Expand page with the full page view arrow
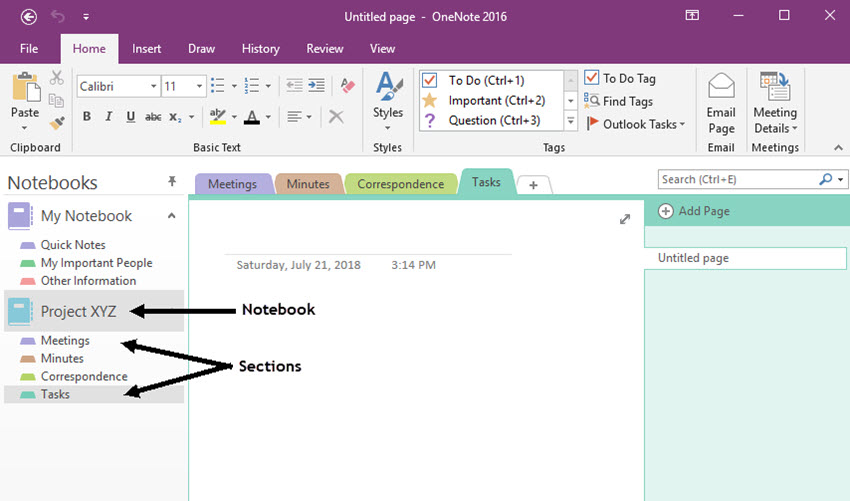 (x=625, y=219)
